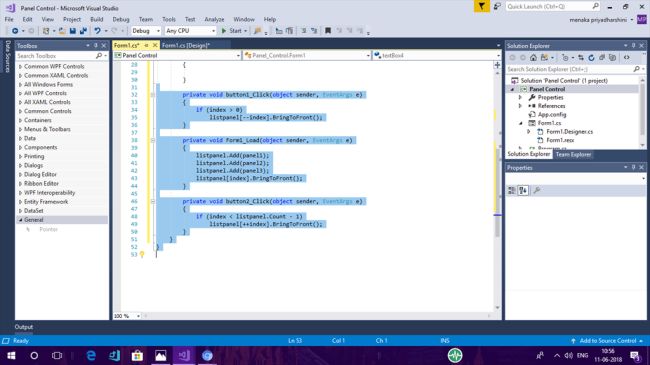The width and height of the screenshot is (650, 365).
Task: Open Microsoft Store from taskbar
Action: (x=137, y=355)
